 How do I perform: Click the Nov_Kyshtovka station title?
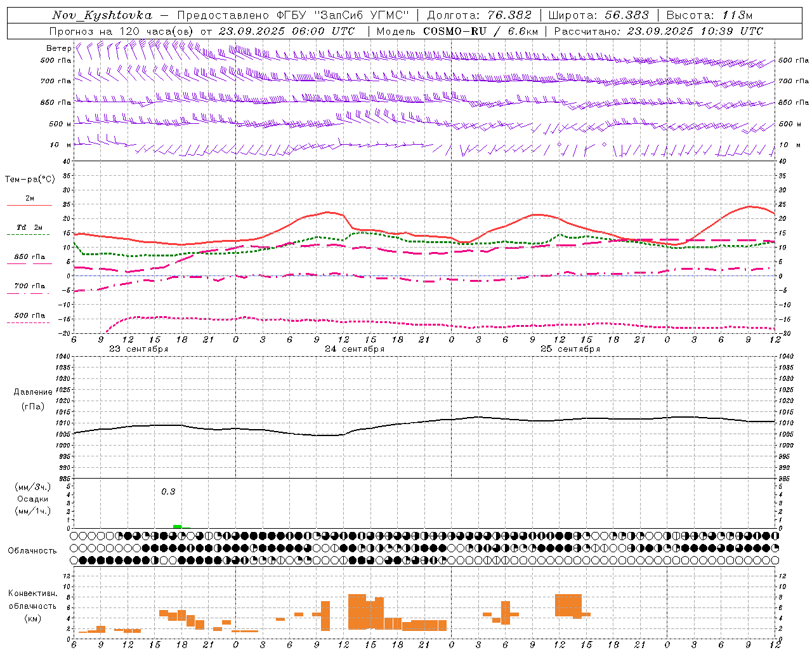pyautogui.click(x=102, y=16)
